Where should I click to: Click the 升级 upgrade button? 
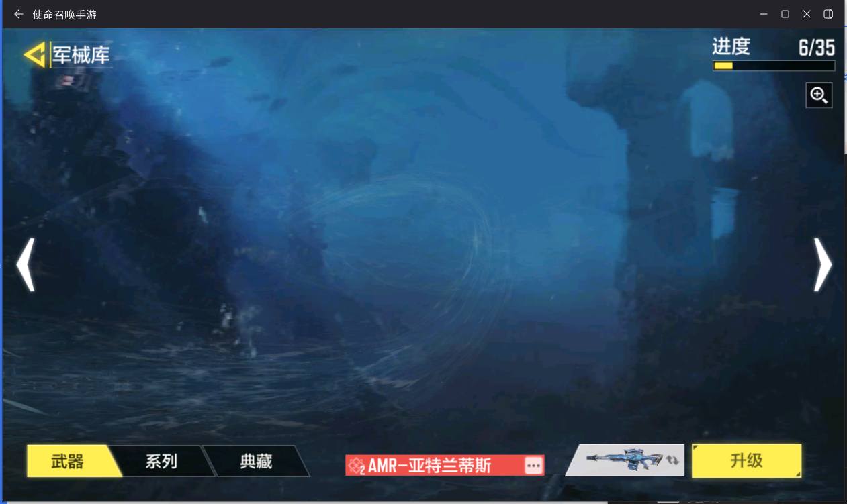pyautogui.click(x=746, y=460)
